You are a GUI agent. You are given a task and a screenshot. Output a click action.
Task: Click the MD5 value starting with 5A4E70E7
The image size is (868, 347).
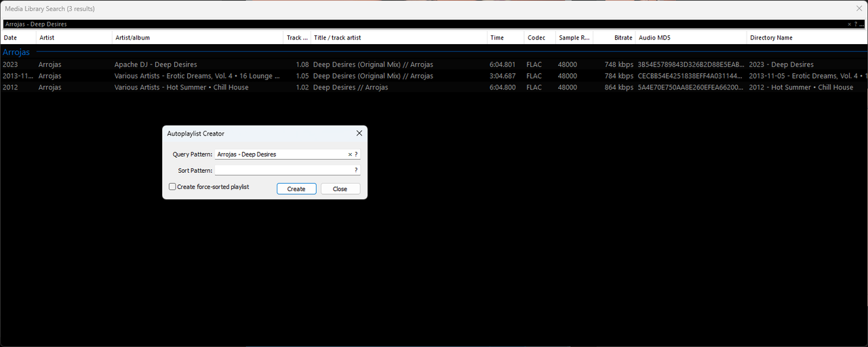click(x=691, y=87)
